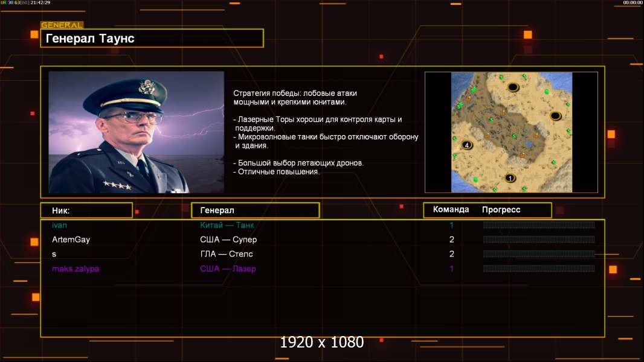This screenshot has width=644, height=362.
Task: Select player name maks.zalypa
Action: 76,269
